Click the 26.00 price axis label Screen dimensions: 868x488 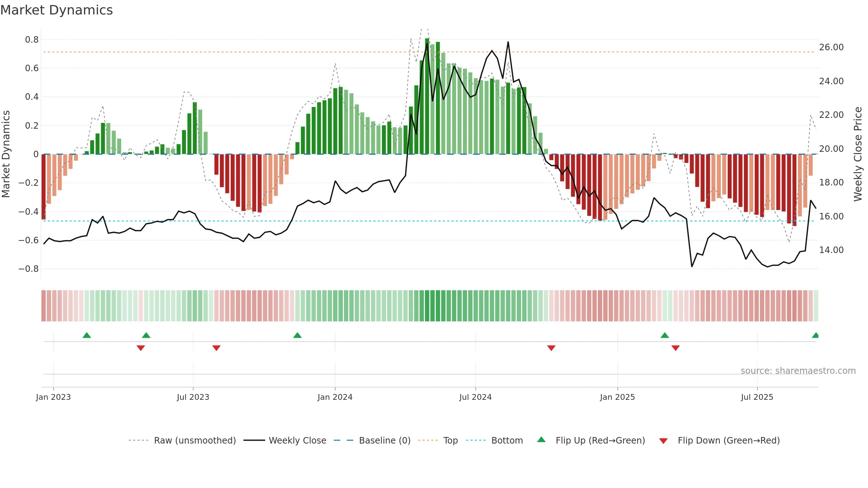[x=831, y=47]
